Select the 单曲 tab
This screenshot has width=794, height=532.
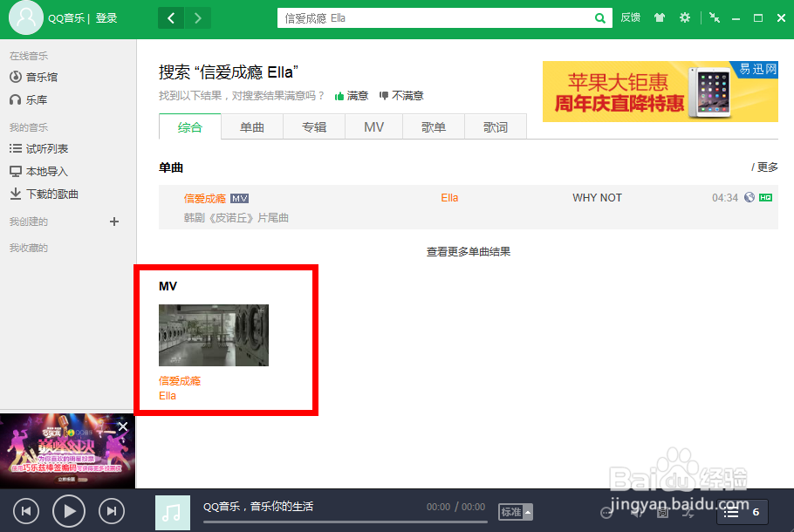(252, 127)
